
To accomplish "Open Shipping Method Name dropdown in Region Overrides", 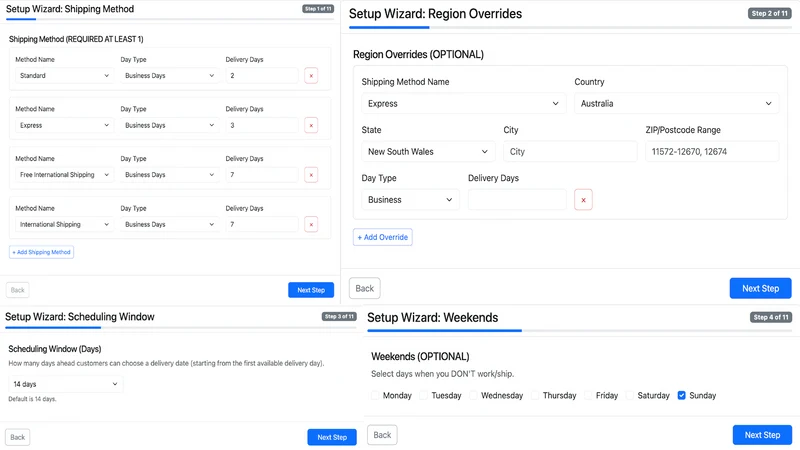I will 463,104.
